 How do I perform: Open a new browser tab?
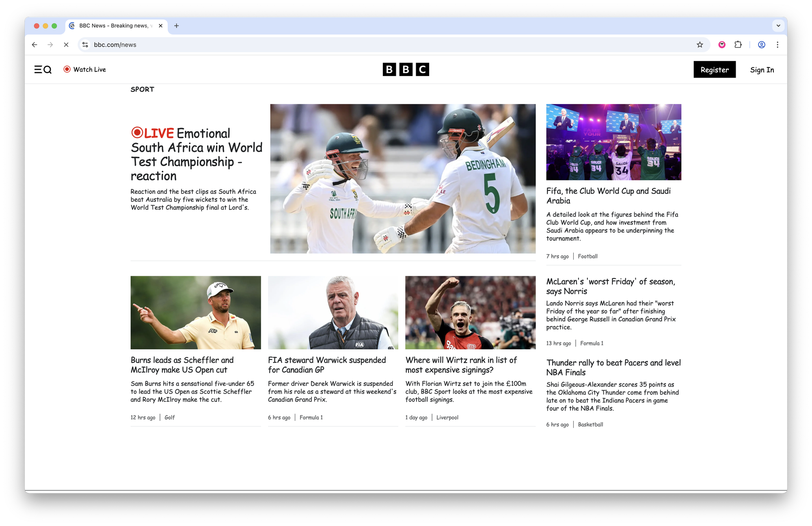[176, 26]
